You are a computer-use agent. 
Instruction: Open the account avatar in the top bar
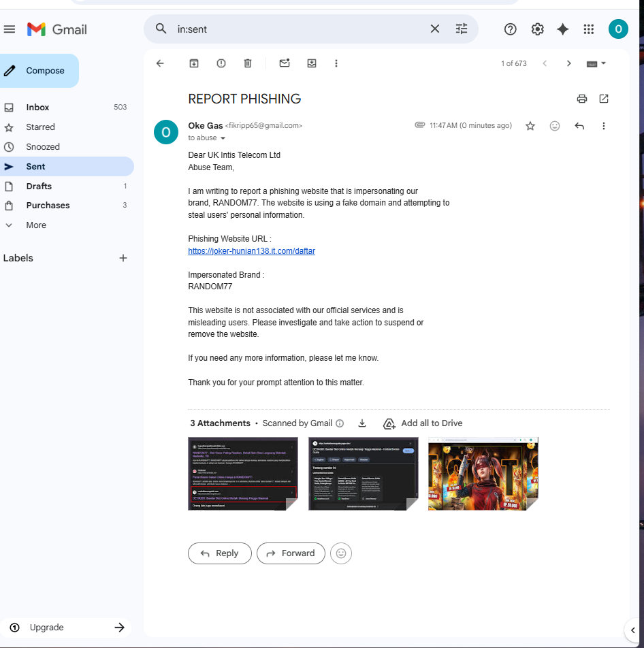pyautogui.click(x=618, y=29)
